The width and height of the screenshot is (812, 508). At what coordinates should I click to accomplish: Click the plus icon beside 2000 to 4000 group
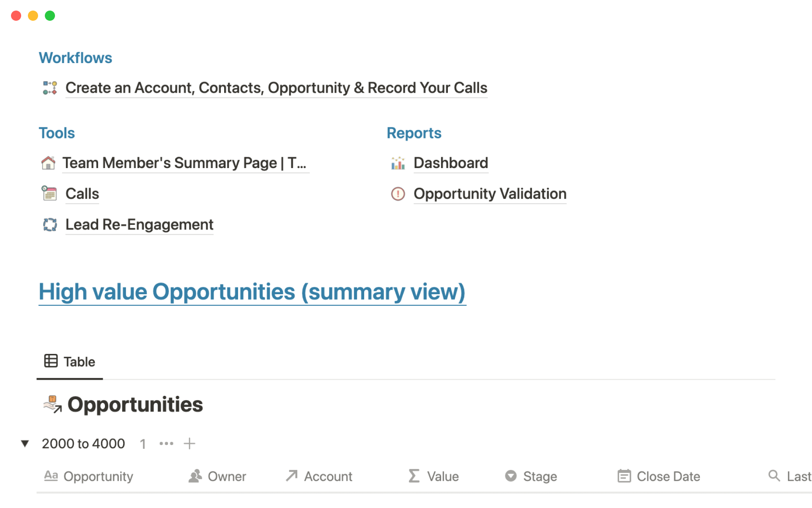[x=189, y=444]
